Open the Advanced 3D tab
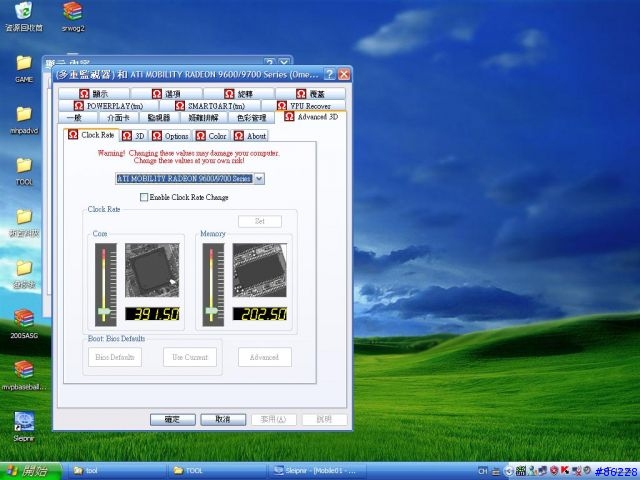The width and height of the screenshot is (640, 480). (311, 117)
